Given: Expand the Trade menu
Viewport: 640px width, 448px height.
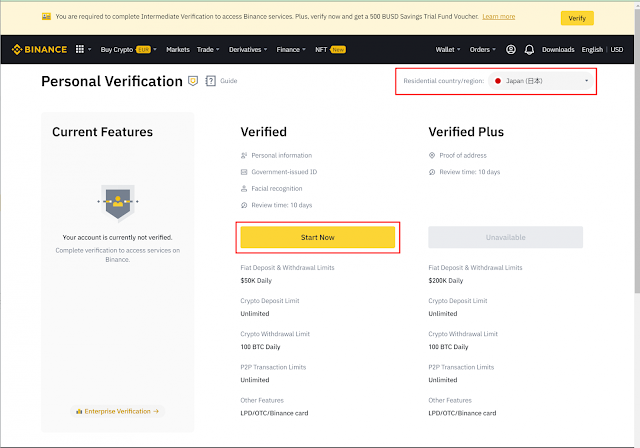Looking at the screenshot, I should coord(208,49).
